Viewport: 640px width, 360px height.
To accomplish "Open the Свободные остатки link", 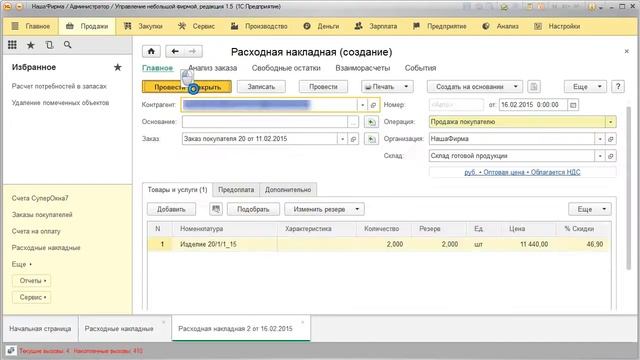I will coord(286,68).
